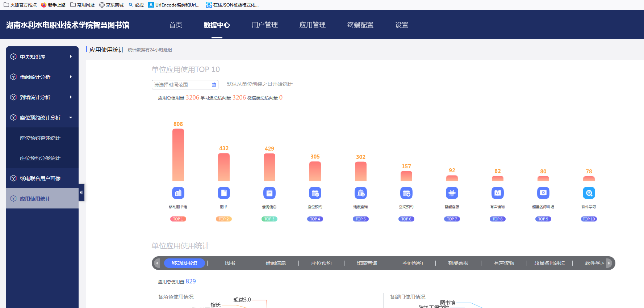Click the 超星名师讲坛 app icon
The height and width of the screenshot is (308, 644).
click(543, 193)
